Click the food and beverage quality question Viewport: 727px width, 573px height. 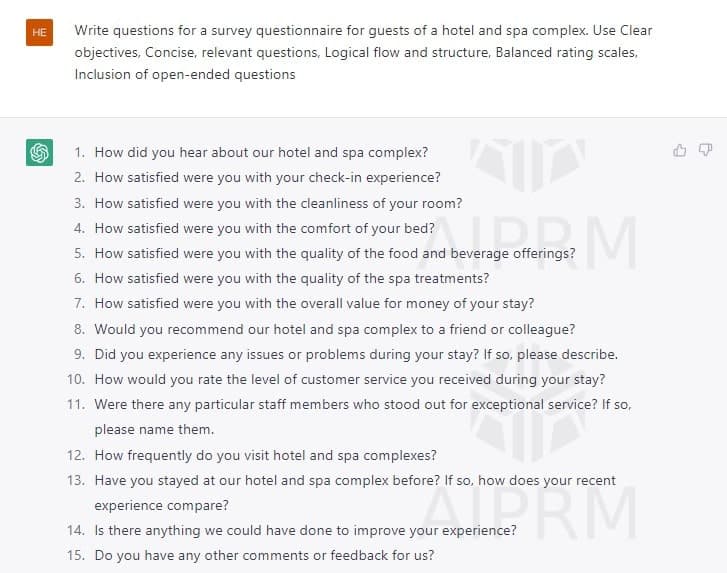click(335, 253)
